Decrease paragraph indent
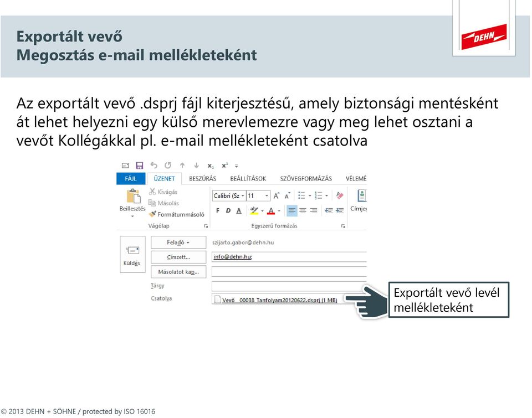 (329, 210)
